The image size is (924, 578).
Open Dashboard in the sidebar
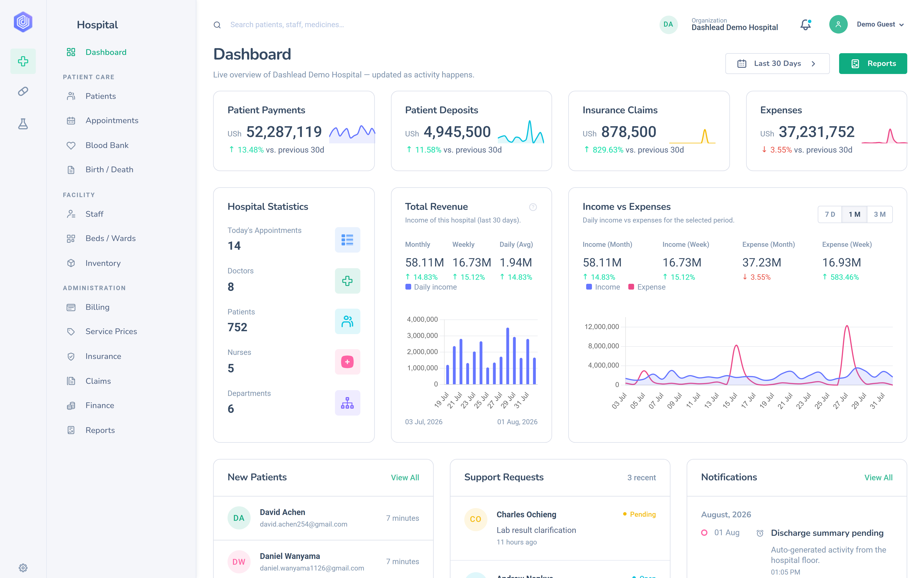(106, 52)
